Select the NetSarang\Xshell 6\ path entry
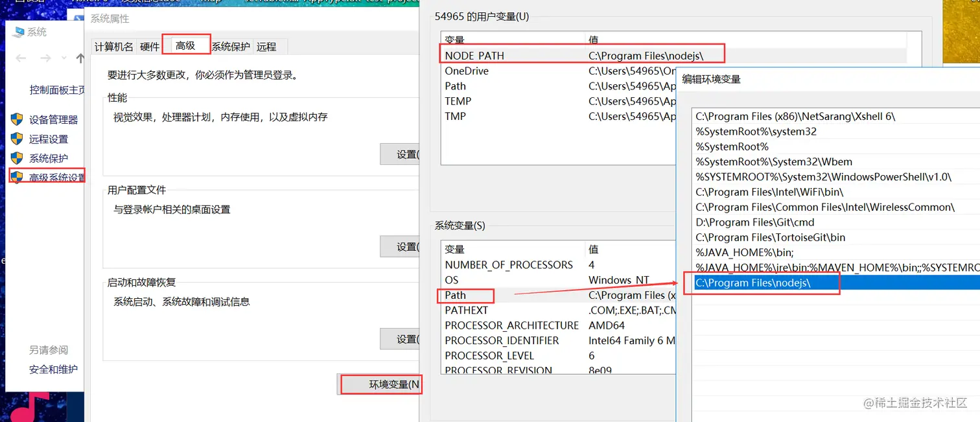 pos(835,117)
